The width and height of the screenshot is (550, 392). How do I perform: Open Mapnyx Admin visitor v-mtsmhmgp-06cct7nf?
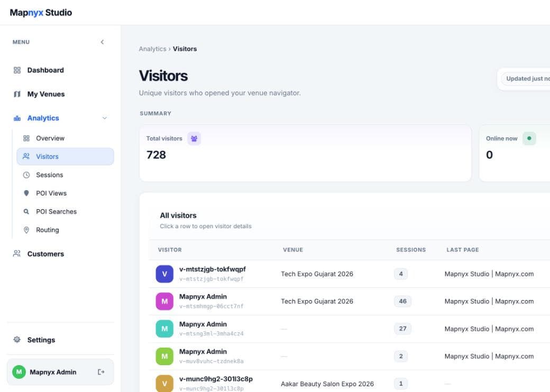tap(350, 301)
